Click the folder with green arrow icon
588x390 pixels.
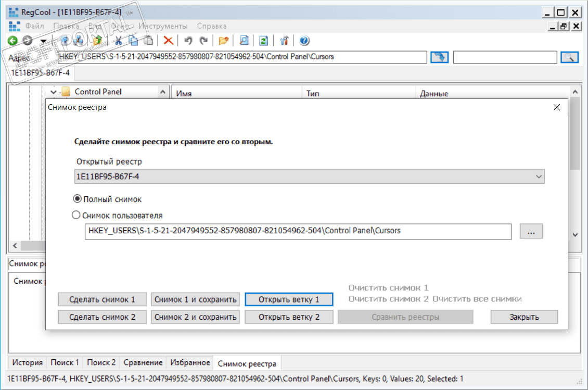click(x=97, y=41)
